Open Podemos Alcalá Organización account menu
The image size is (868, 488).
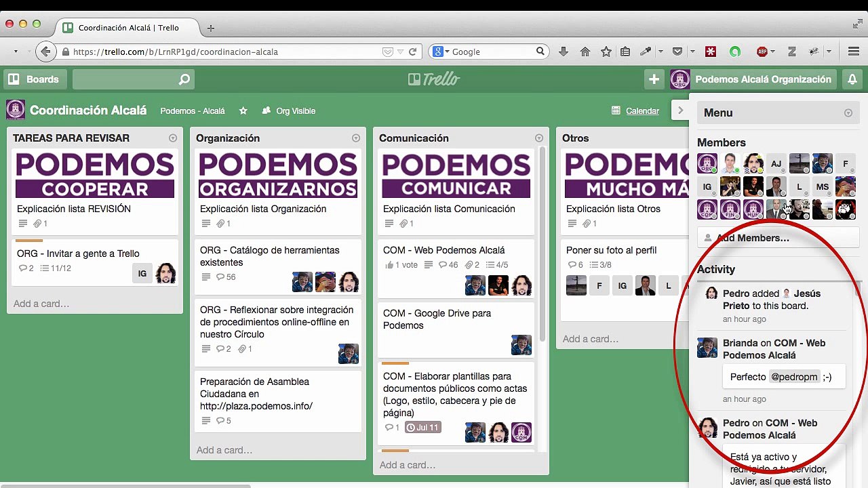(752, 79)
